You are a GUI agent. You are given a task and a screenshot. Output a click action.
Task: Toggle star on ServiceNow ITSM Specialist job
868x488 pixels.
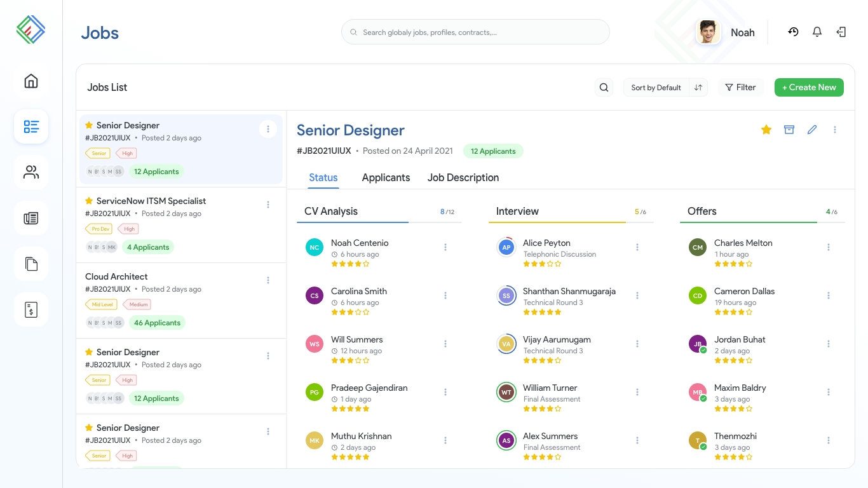tap(89, 201)
